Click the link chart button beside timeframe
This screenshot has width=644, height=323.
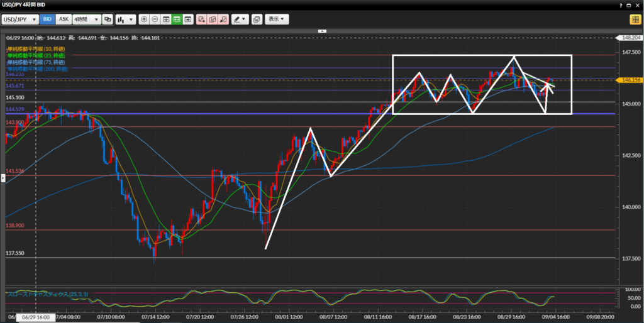pos(108,19)
